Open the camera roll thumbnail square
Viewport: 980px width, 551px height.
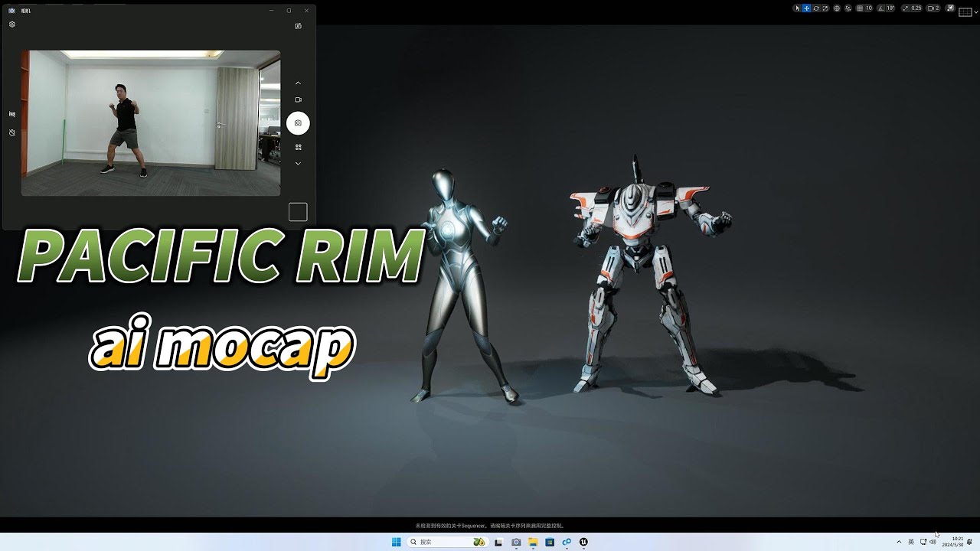coord(298,212)
